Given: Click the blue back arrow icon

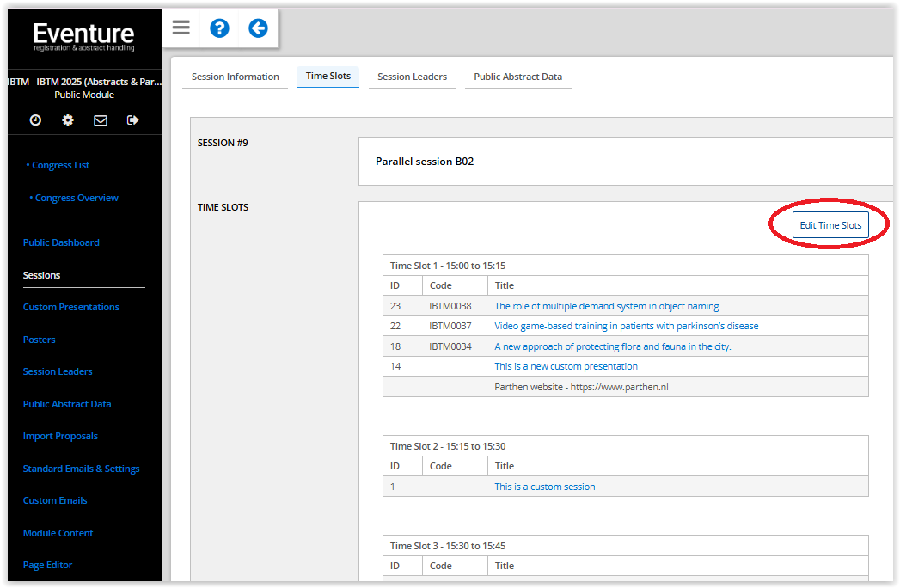Looking at the screenshot, I should pos(258,28).
